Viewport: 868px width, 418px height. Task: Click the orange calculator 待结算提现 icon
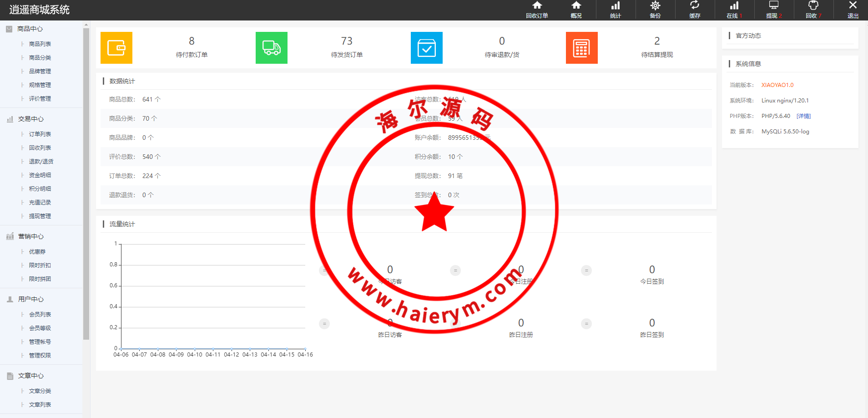pyautogui.click(x=582, y=48)
